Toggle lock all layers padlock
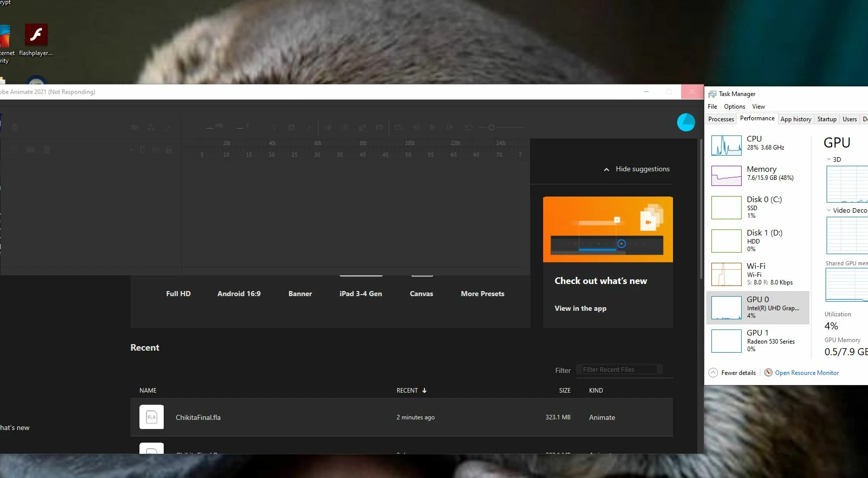The height and width of the screenshot is (478, 868). (x=169, y=150)
